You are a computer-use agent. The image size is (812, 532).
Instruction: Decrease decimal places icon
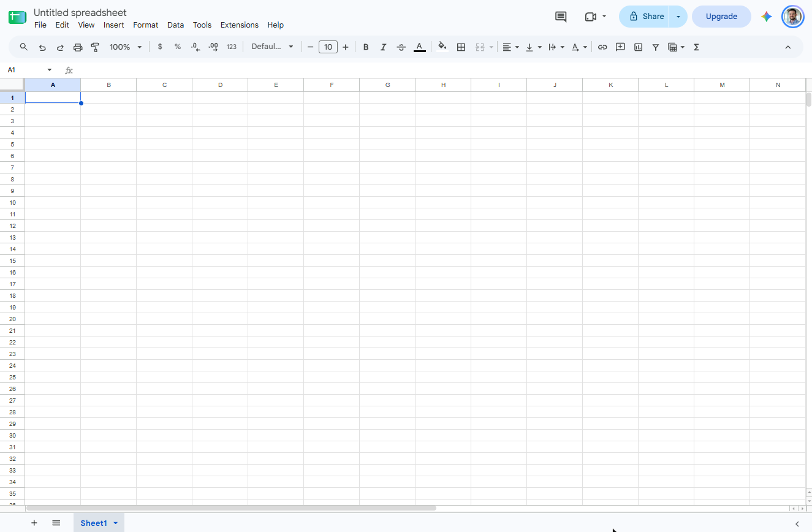[x=195, y=47]
